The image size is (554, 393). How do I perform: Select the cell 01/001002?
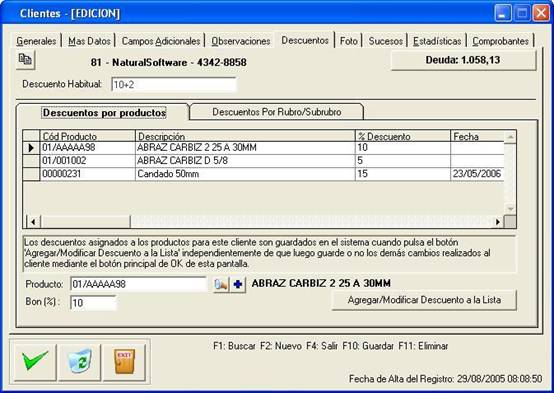(x=88, y=161)
